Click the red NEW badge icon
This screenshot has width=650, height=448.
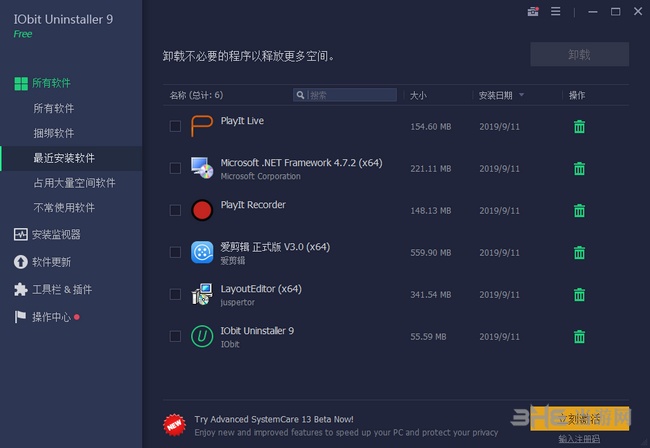tap(175, 425)
